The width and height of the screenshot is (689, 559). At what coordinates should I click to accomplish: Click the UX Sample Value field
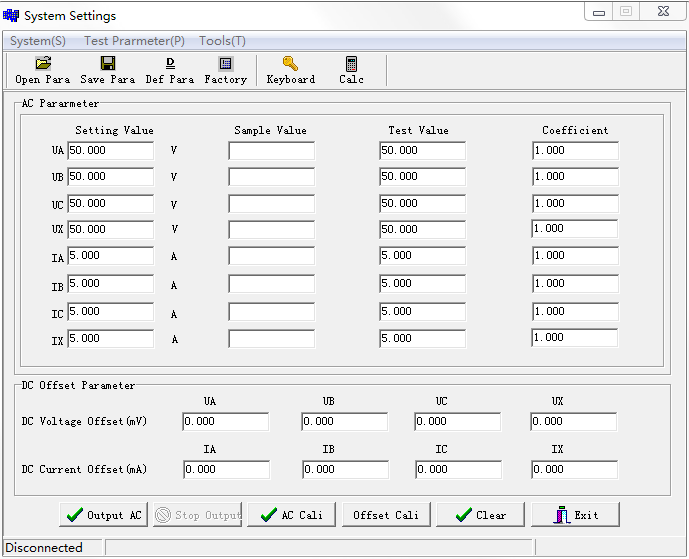tap(272, 230)
